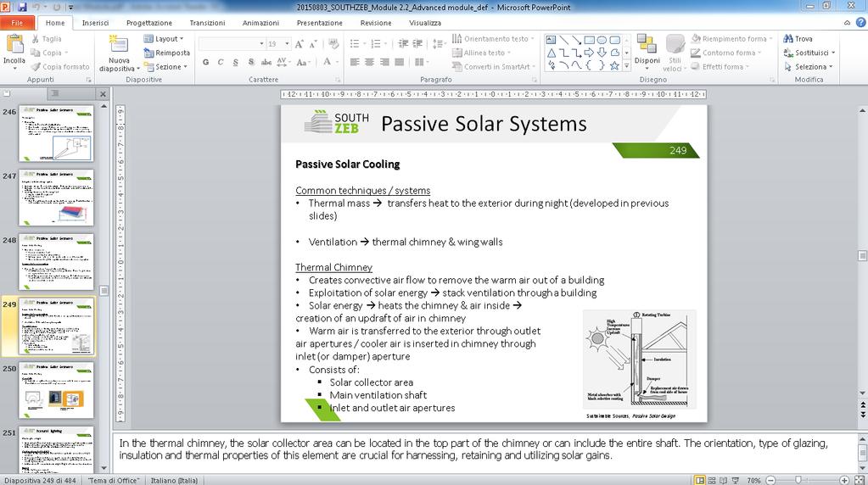
Task: Toggle justify text alignment
Action: (x=399, y=62)
